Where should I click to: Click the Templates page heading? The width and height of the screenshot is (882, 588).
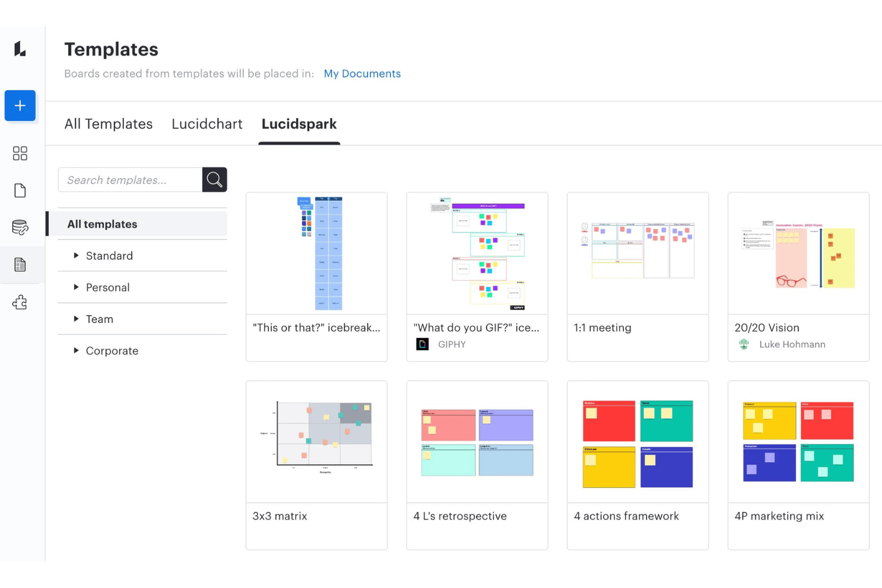[x=111, y=49]
